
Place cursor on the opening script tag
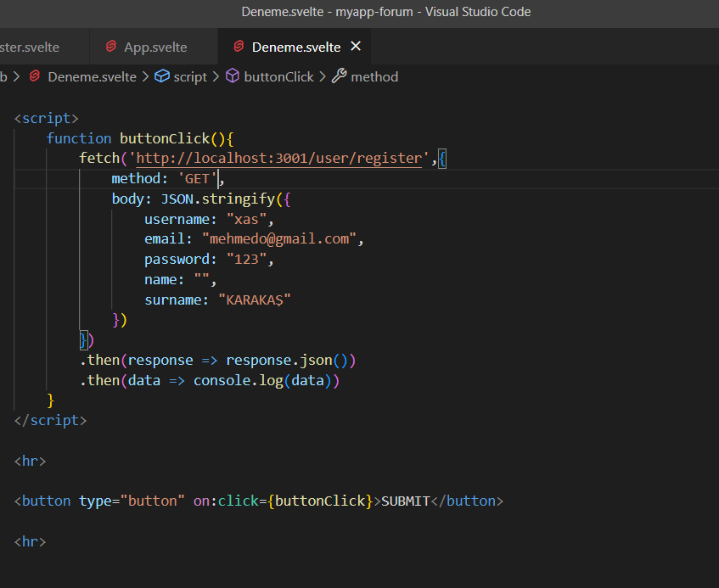(47, 118)
